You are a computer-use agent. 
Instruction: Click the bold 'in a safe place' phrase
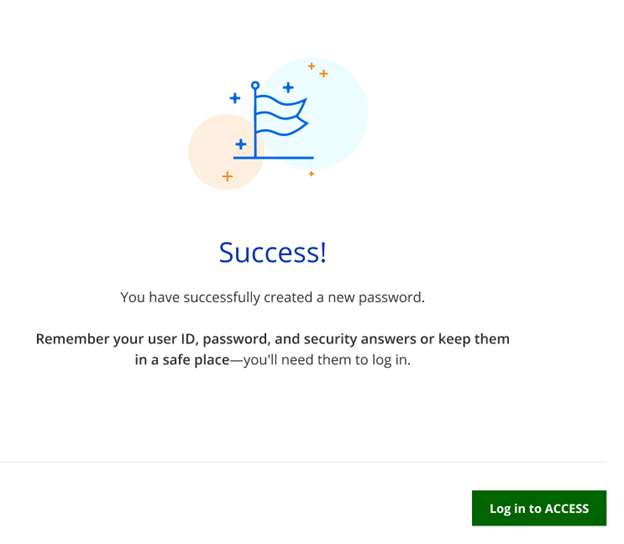(x=182, y=360)
